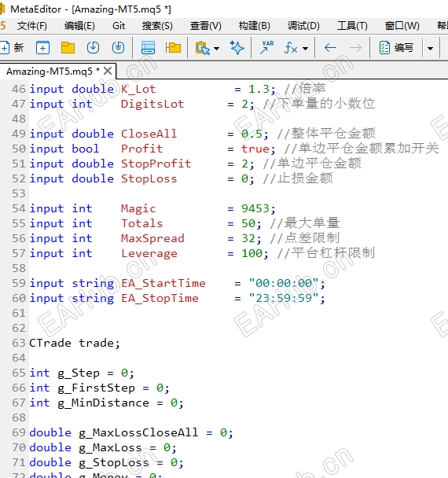This screenshot has height=478, width=448.
Task: Open the 搜索(S) menu
Action: (157, 26)
